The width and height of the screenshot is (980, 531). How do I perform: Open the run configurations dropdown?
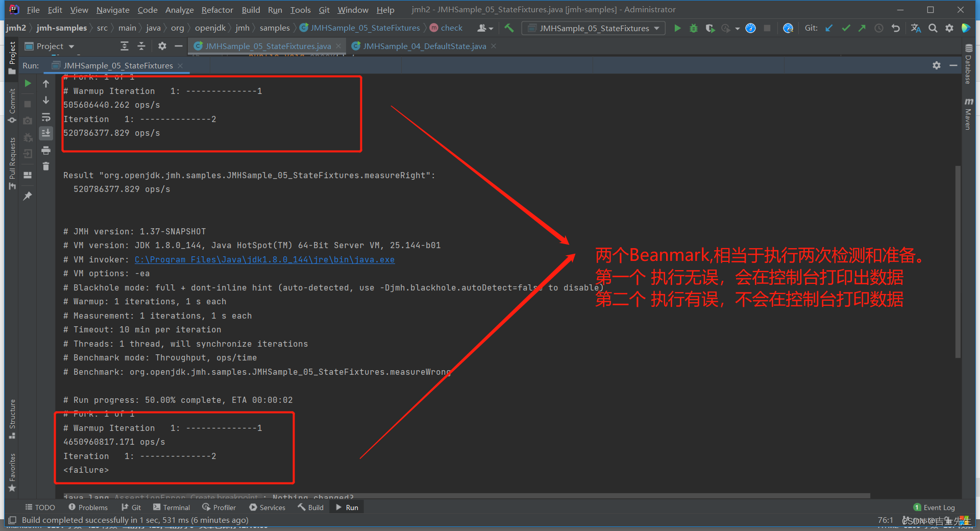(594, 28)
